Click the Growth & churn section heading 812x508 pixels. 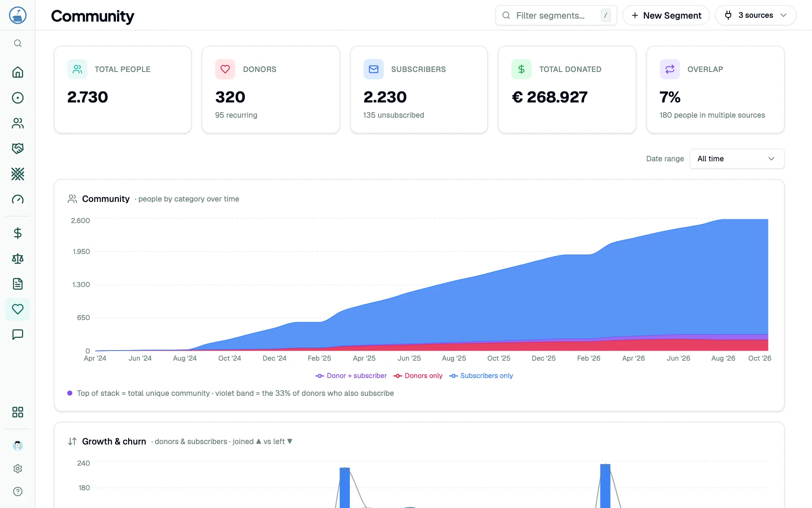coord(114,442)
